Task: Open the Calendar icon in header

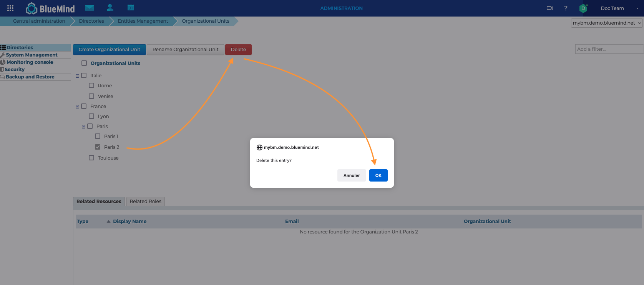Action: coord(131,8)
